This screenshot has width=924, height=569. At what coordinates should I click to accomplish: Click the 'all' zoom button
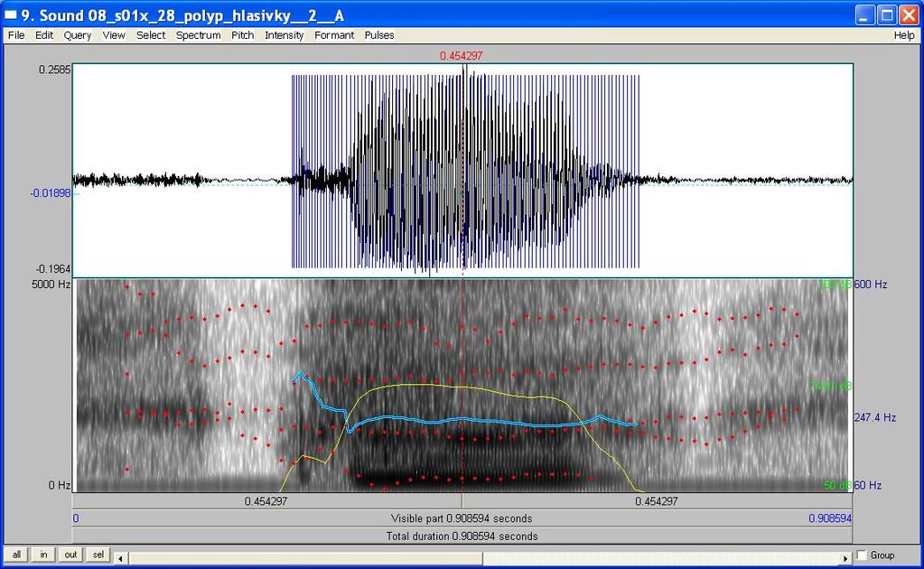(16, 555)
